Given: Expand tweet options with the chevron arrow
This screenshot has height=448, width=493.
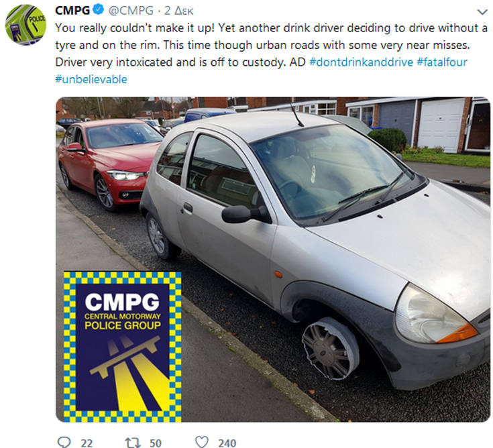Looking at the screenshot, I should 482,12.
